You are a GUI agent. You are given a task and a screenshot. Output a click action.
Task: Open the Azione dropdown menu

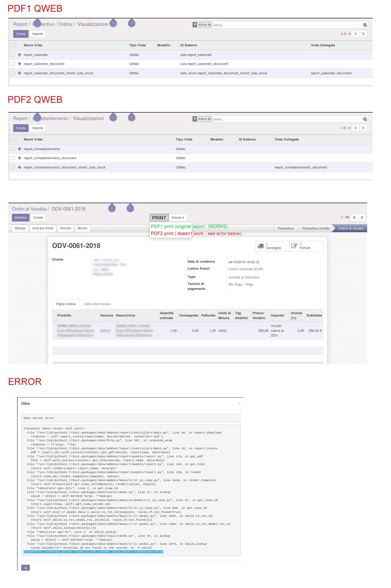[178, 218]
